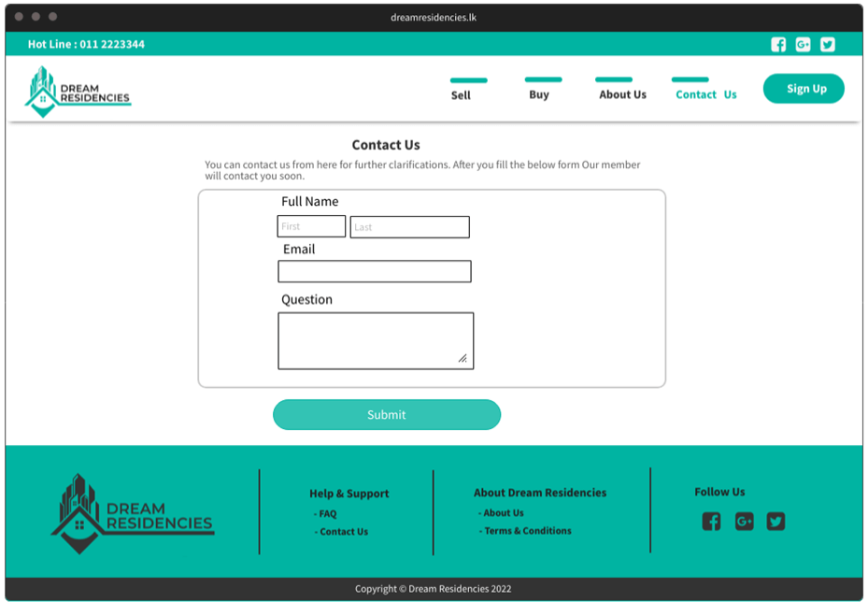Image resolution: width=868 pixels, height=602 pixels.
Task: Go to the Sell menu item
Action: click(x=461, y=95)
